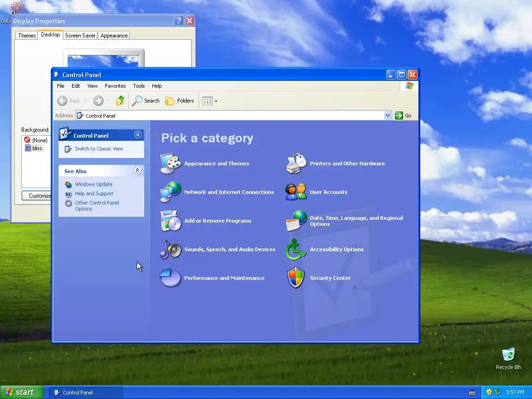Viewport: 532px width, 399px height.
Task: Click the Switch to Classic View icon
Action: tap(68, 149)
